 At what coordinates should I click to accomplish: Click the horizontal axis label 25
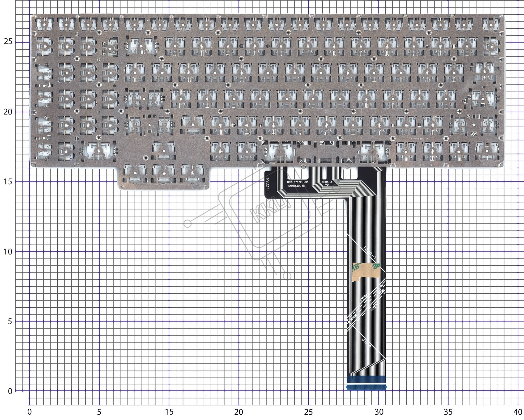308,412
